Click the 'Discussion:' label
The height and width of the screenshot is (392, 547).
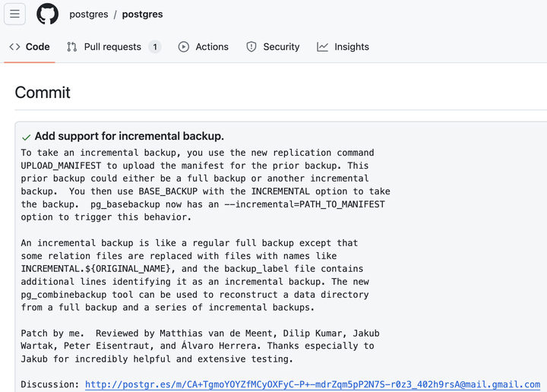pyautogui.click(x=50, y=384)
